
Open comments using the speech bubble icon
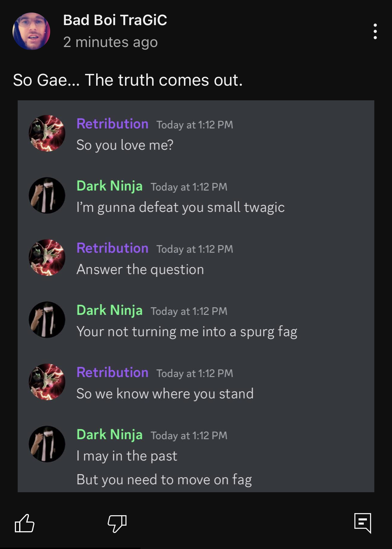click(363, 523)
